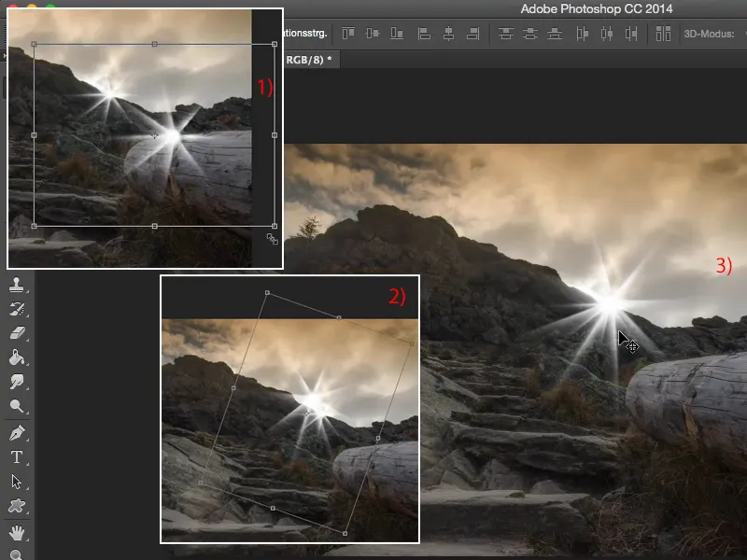Image resolution: width=747 pixels, height=560 pixels.
Task: Select the Clone Stamp tool
Action: (17, 284)
